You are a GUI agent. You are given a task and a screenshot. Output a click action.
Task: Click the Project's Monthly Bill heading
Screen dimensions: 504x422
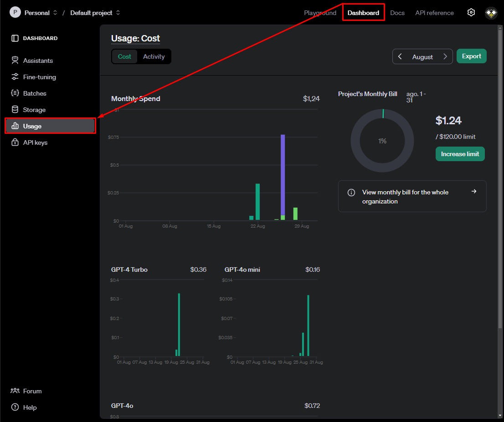[368, 94]
